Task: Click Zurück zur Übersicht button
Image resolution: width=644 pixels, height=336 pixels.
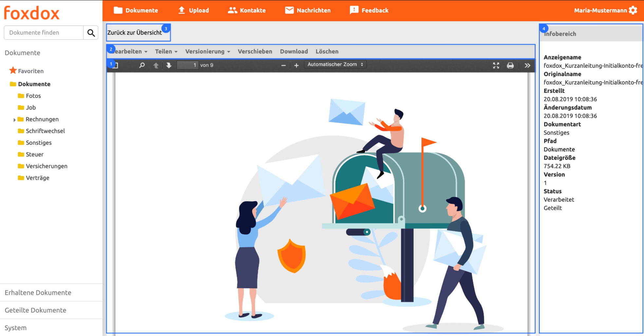Action: tap(135, 32)
